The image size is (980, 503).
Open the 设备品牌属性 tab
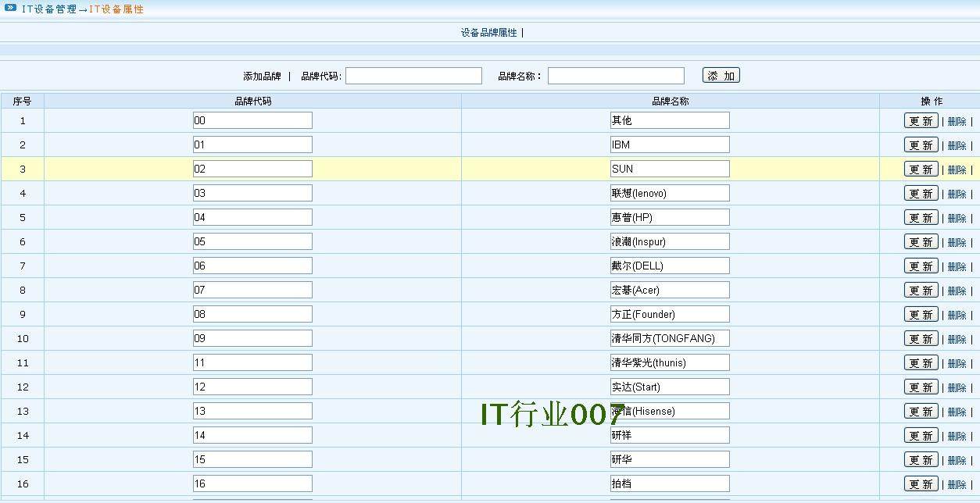click(488, 33)
